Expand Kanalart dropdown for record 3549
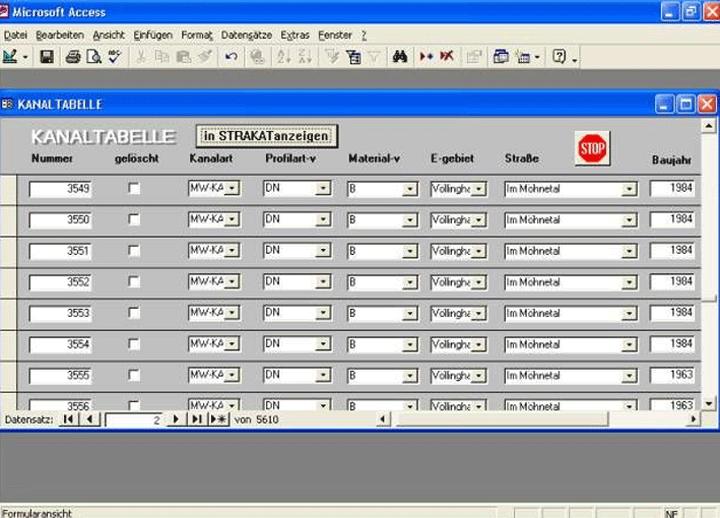 tap(232, 189)
